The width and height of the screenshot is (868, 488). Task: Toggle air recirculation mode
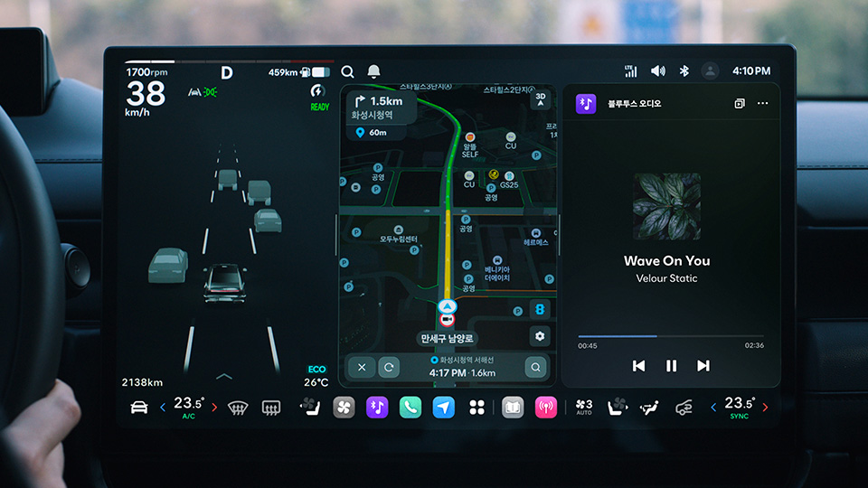point(684,408)
